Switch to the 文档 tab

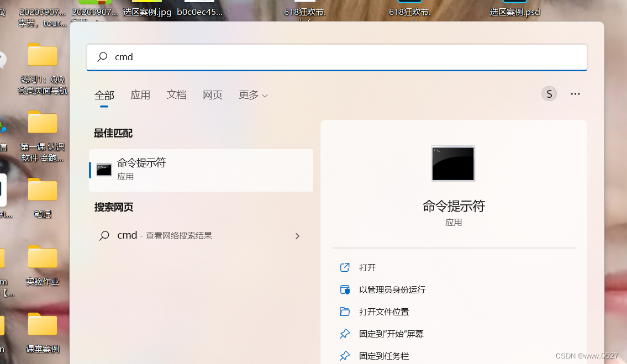pyautogui.click(x=176, y=94)
